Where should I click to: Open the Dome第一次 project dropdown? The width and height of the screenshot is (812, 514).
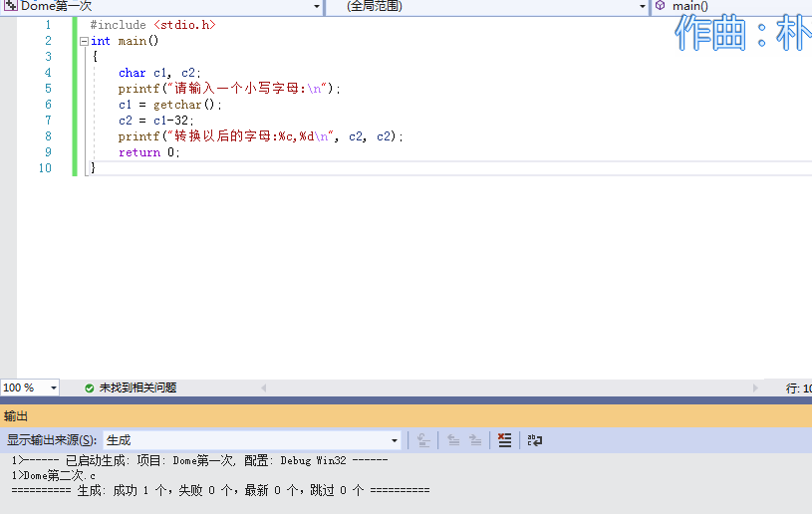[x=317, y=6]
